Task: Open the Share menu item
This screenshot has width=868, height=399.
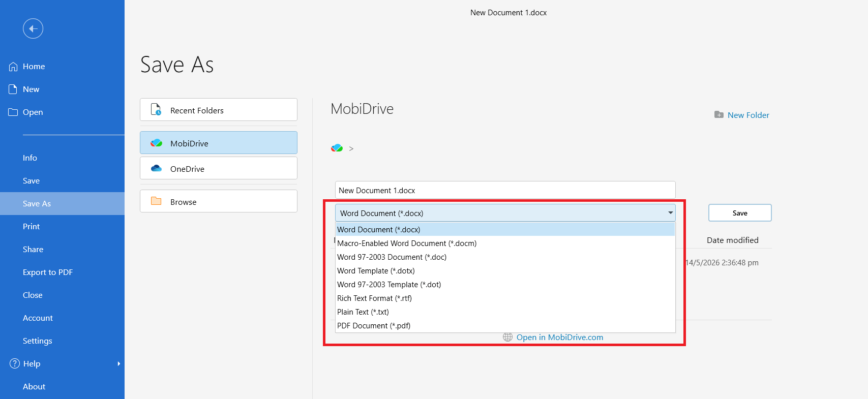Action: 62,250
